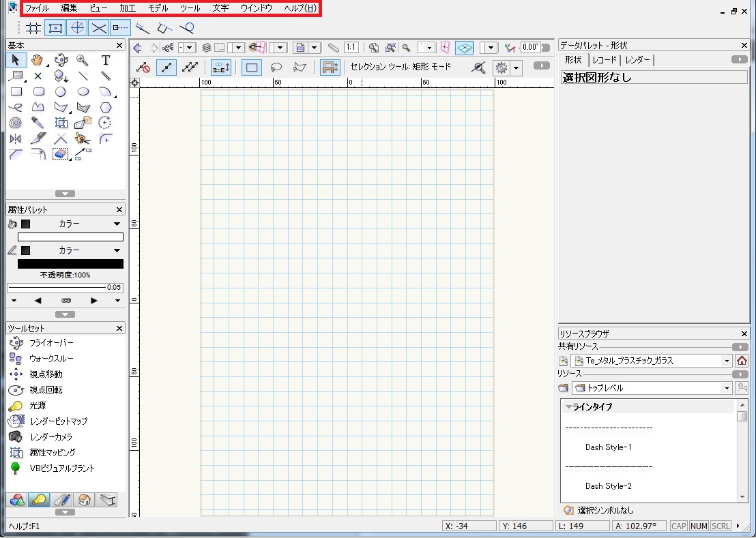This screenshot has width=756, height=538.
Task: Select the Rotate tool
Action: click(106, 123)
